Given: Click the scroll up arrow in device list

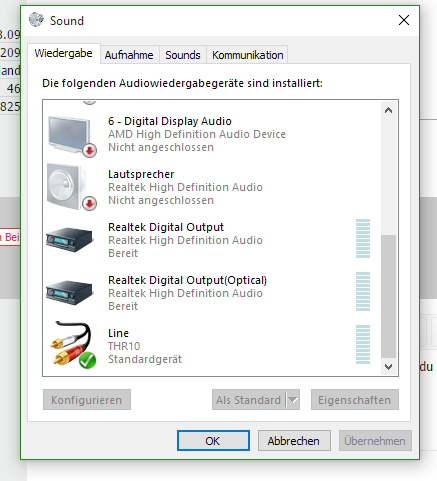Looking at the screenshot, I should click(388, 110).
